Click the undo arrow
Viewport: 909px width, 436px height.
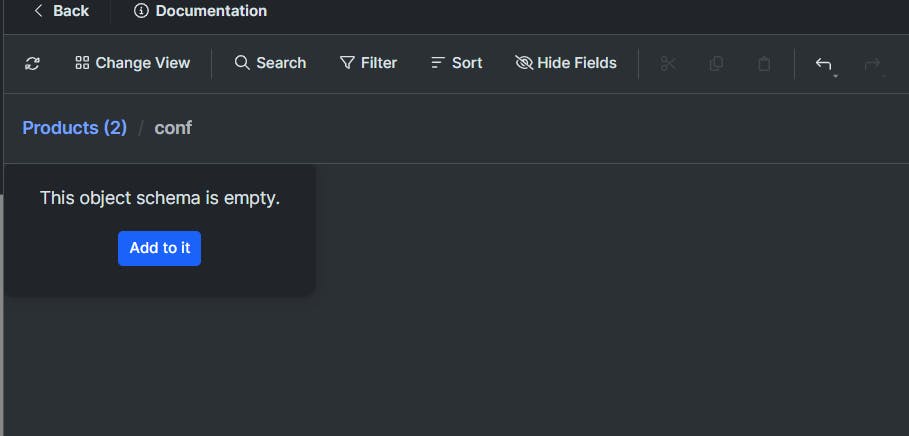click(822, 63)
